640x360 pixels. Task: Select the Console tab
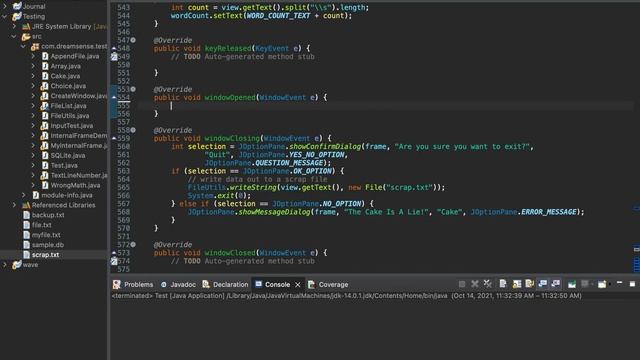273,284
